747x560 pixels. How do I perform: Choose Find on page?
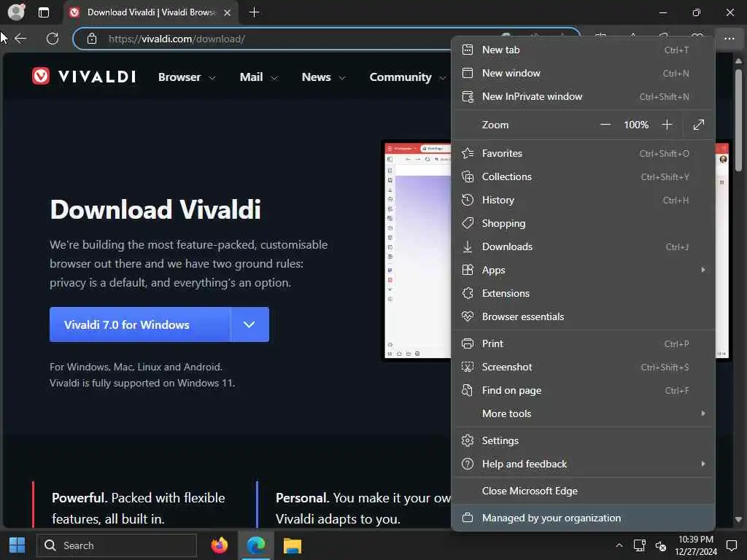[584, 391]
